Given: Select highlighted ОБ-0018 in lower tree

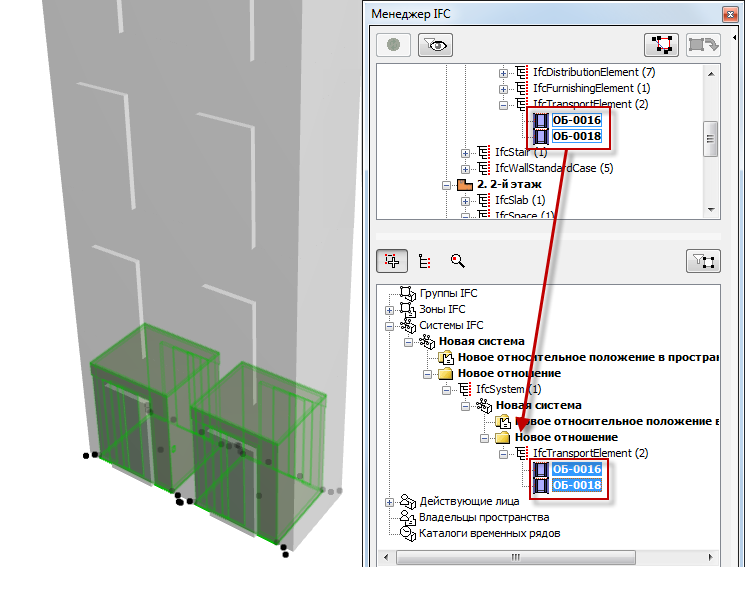Looking at the screenshot, I should (576, 485).
